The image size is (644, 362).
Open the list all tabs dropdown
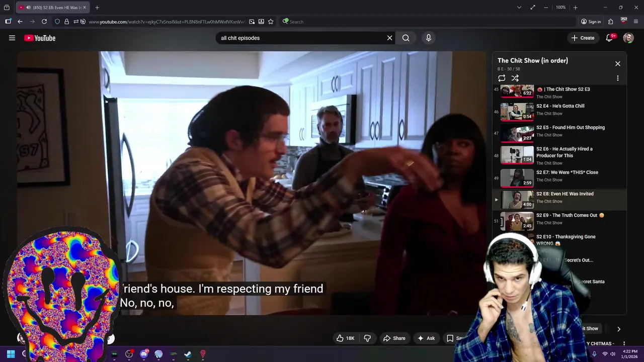[519, 8]
